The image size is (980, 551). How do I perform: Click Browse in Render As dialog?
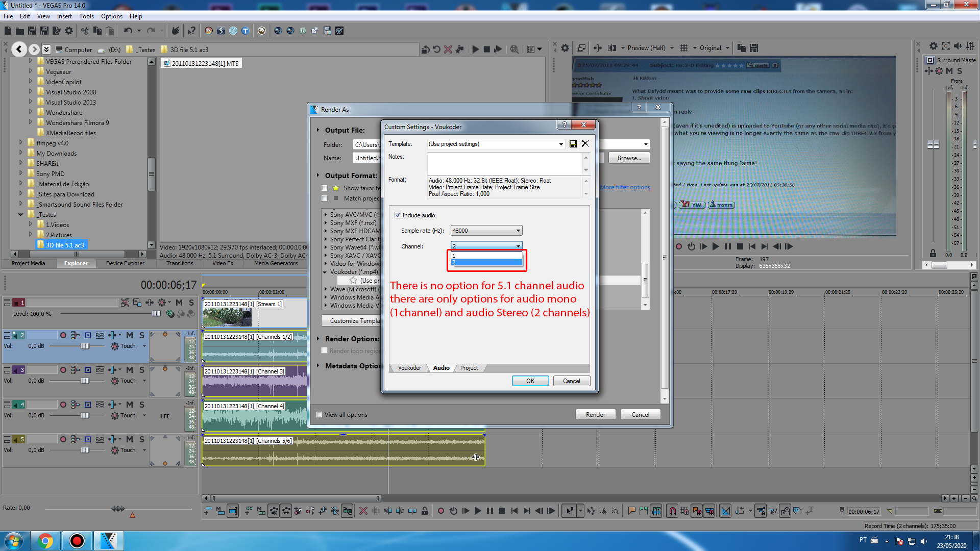[x=629, y=158]
